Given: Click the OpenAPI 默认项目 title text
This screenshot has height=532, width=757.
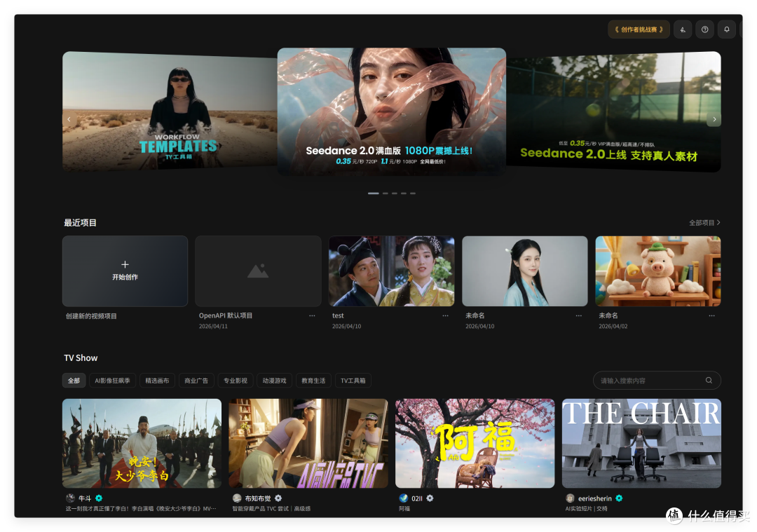Looking at the screenshot, I should pos(226,315).
